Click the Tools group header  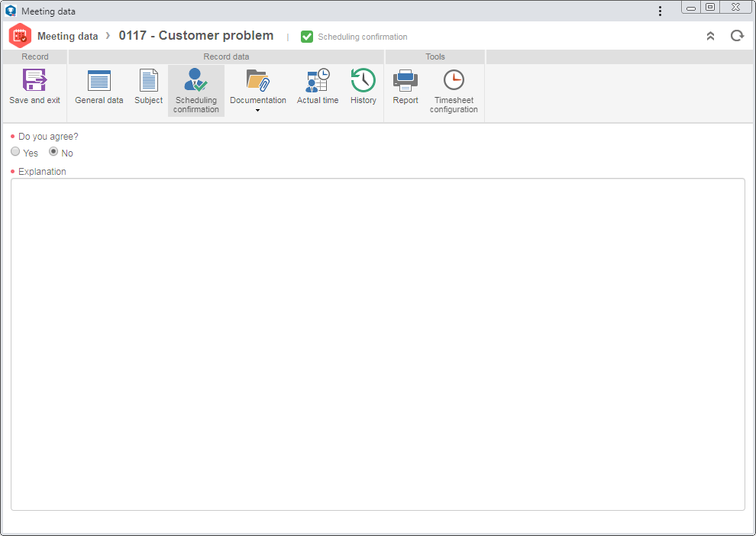pos(435,57)
